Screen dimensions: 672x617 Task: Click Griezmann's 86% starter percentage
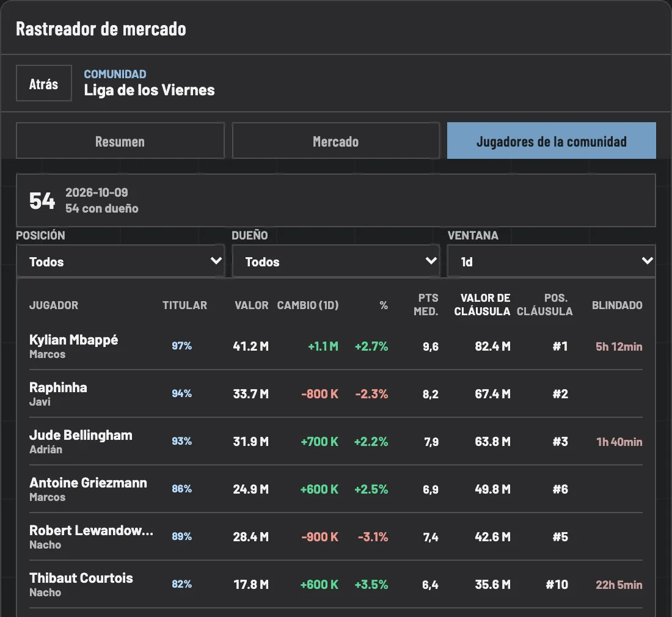[181, 489]
